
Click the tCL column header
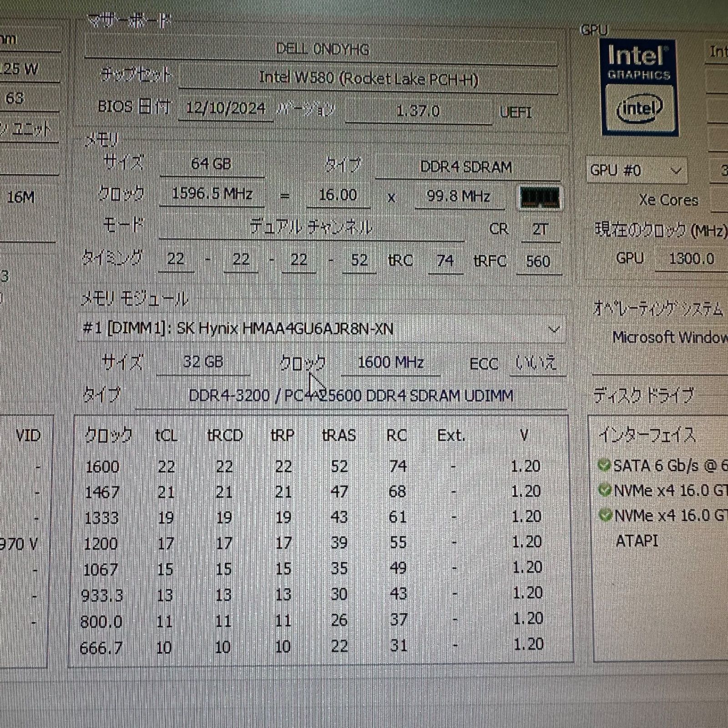[x=166, y=435]
